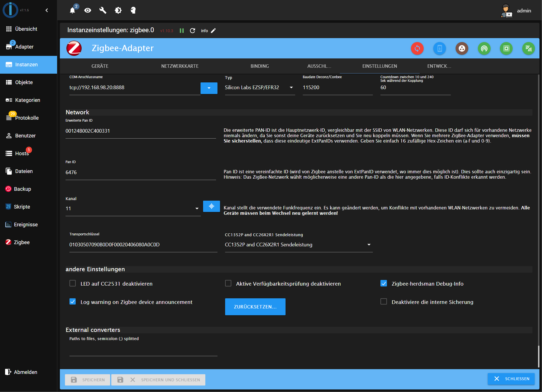The image size is (542, 392).
Task: Toggle LED auf CC2531 deaktivieren checkbox
Action: (x=73, y=283)
